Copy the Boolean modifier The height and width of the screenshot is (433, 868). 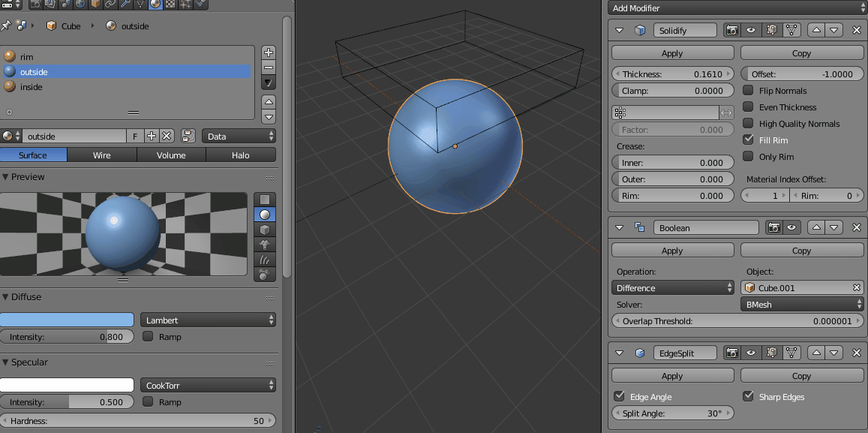tap(801, 251)
